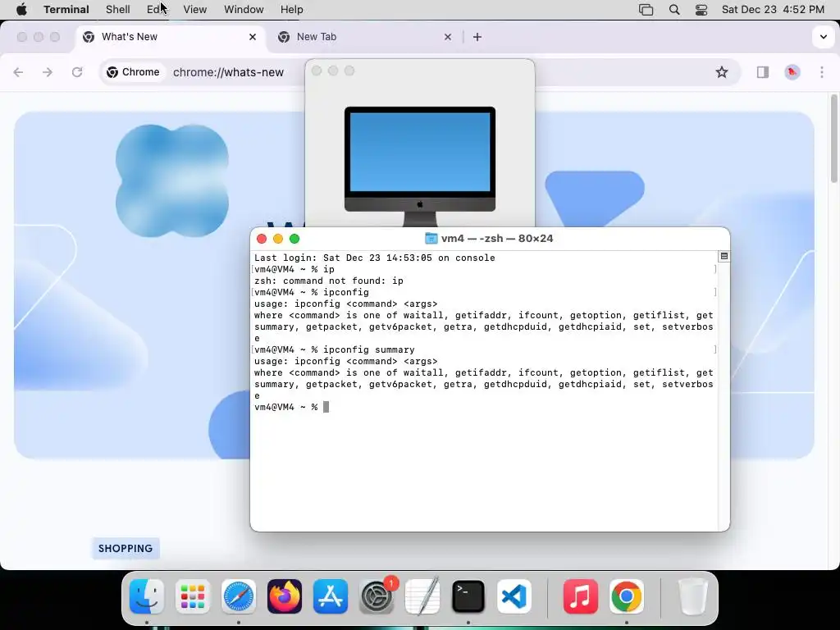Open the Shell menu

[x=118, y=9]
